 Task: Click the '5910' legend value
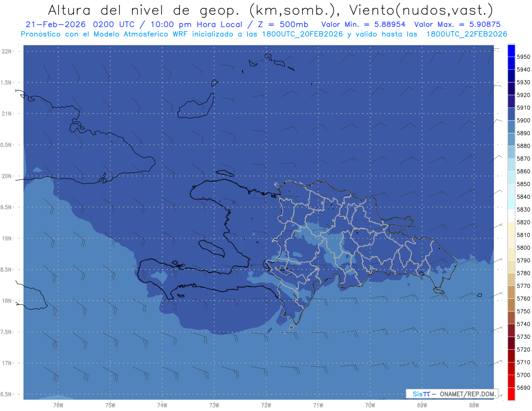(523, 108)
